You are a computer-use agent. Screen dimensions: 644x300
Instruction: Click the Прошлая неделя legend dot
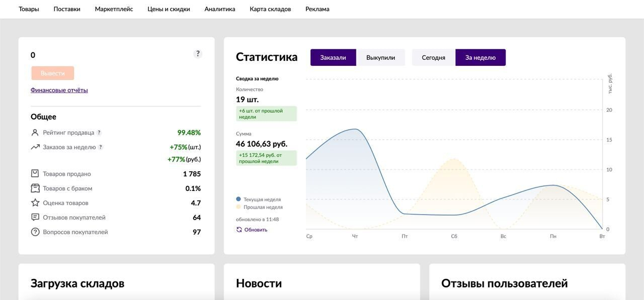point(238,207)
